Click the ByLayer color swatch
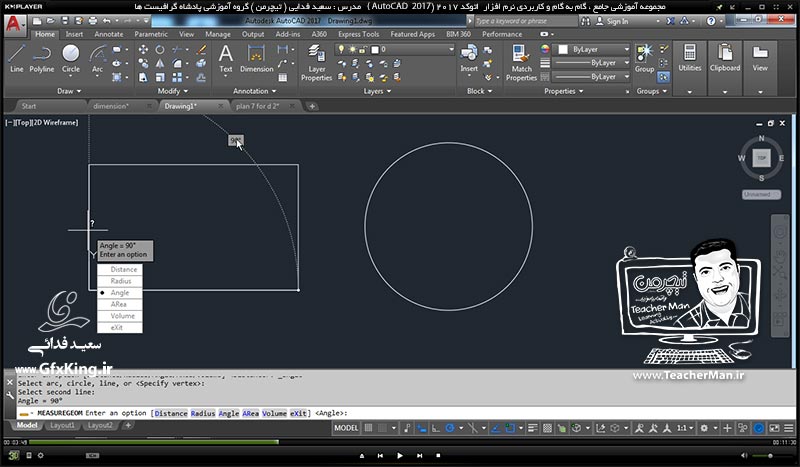 click(563, 49)
